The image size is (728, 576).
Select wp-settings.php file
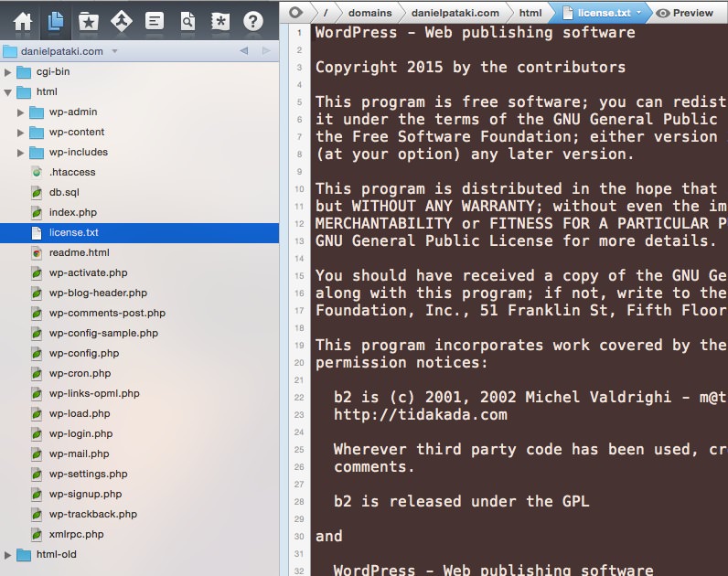[139, 474]
